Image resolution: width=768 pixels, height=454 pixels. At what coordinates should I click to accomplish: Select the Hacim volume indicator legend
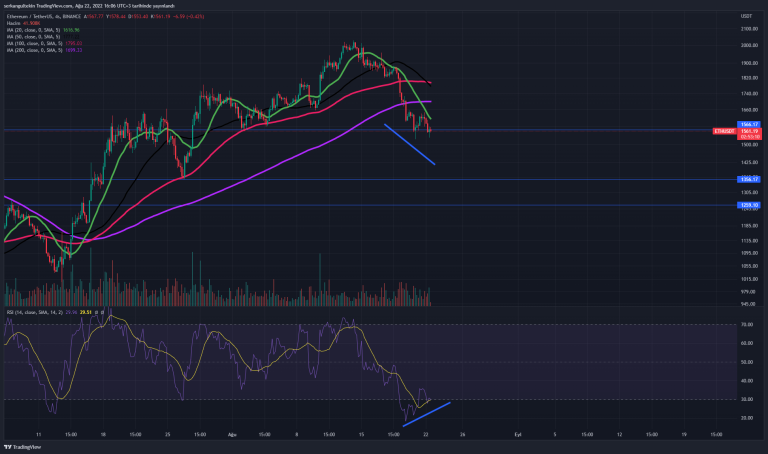click(x=20, y=23)
